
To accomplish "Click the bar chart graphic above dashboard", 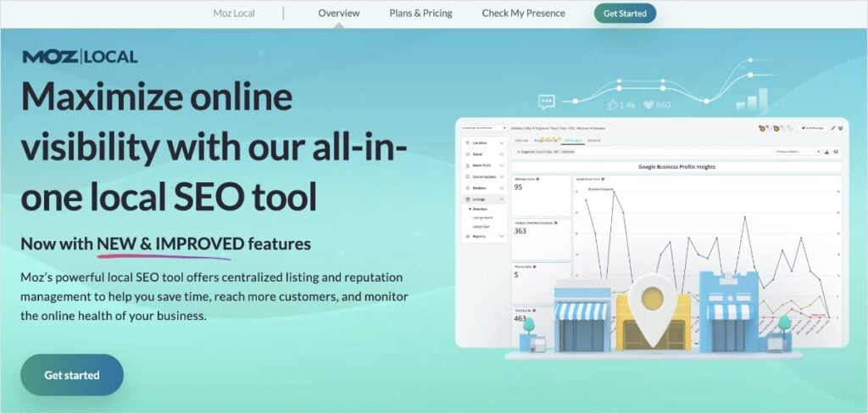I will 752,100.
